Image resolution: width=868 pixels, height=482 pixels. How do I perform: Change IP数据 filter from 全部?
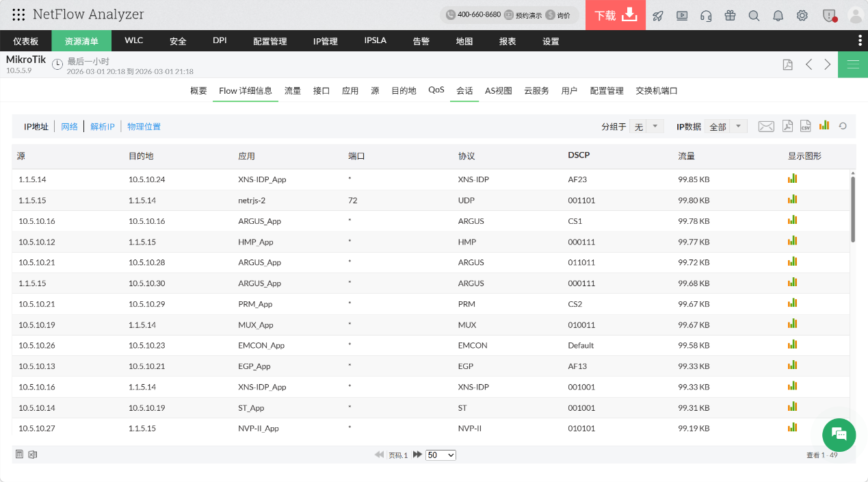[726, 126]
